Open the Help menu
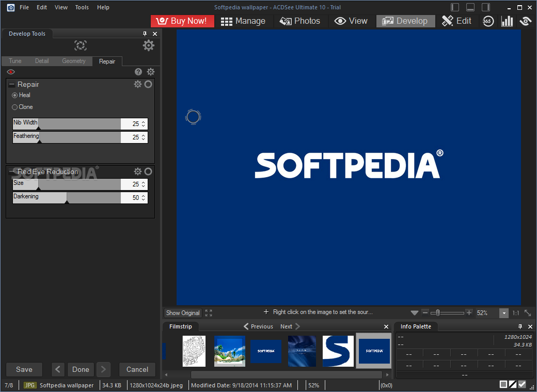The image size is (537, 392). tap(103, 7)
